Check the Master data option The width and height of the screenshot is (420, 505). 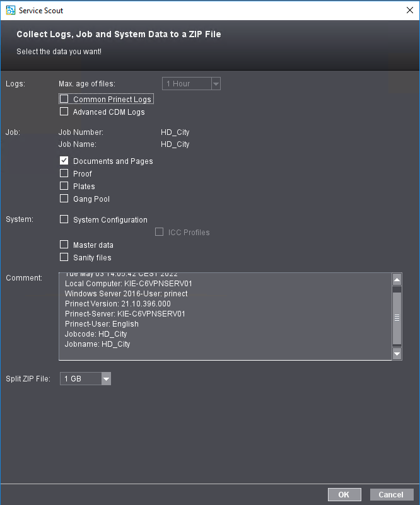coord(64,245)
